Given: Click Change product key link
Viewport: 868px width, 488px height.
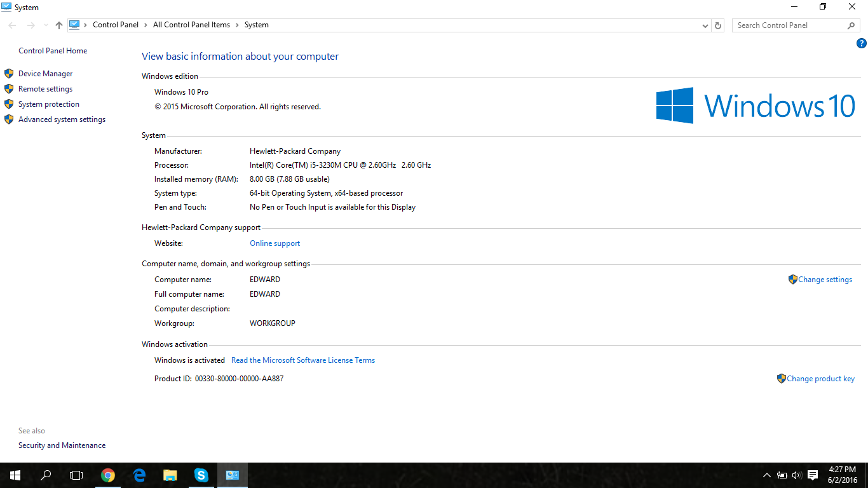Looking at the screenshot, I should [821, 379].
